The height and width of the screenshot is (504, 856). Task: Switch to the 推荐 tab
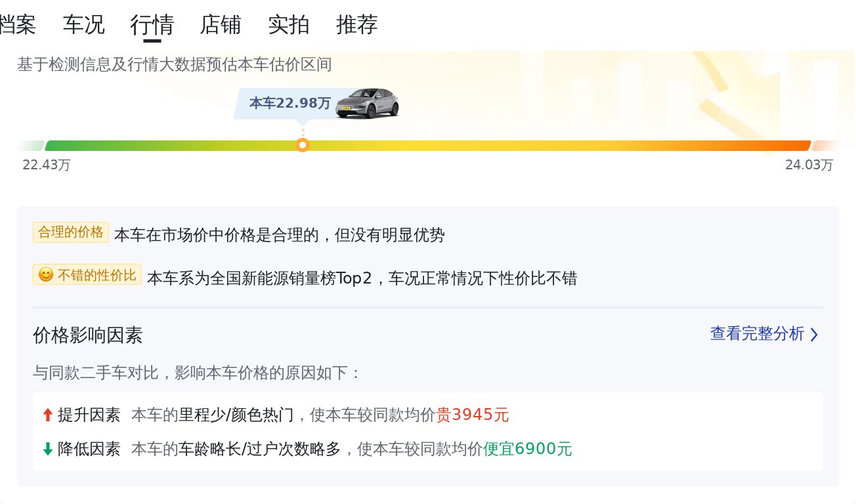click(x=356, y=25)
